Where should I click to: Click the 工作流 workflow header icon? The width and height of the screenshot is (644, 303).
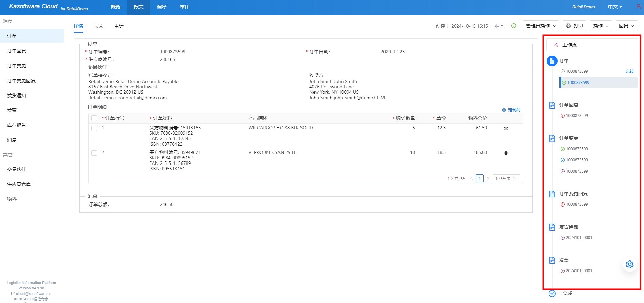[556, 45]
